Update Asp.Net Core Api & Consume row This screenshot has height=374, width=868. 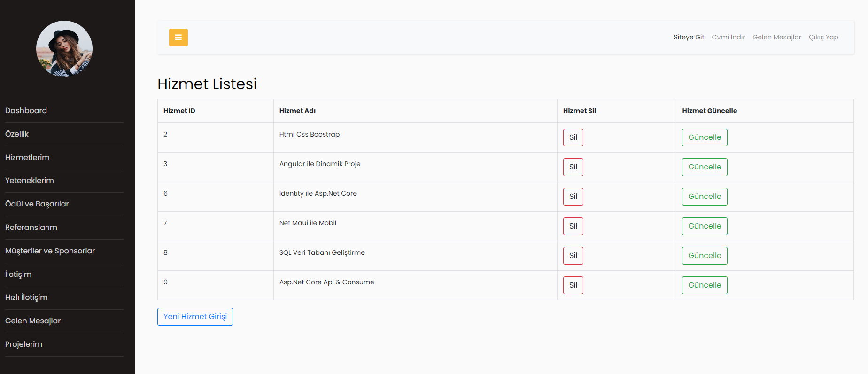click(x=705, y=285)
